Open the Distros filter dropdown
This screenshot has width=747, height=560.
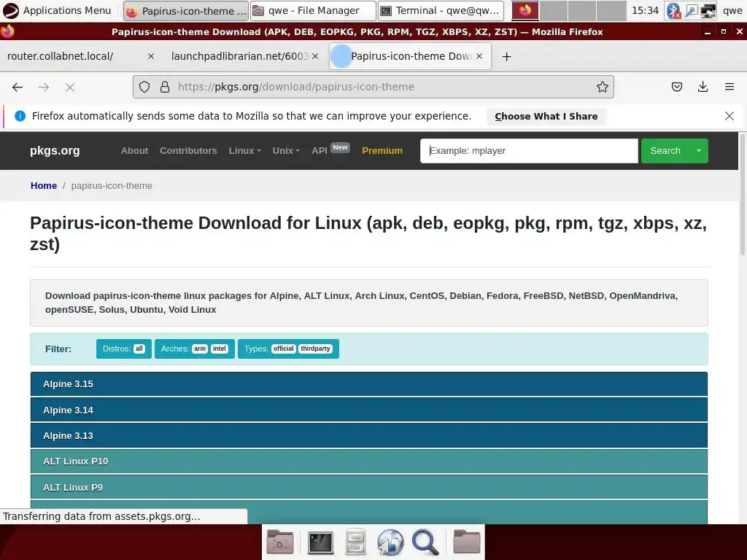pos(124,349)
